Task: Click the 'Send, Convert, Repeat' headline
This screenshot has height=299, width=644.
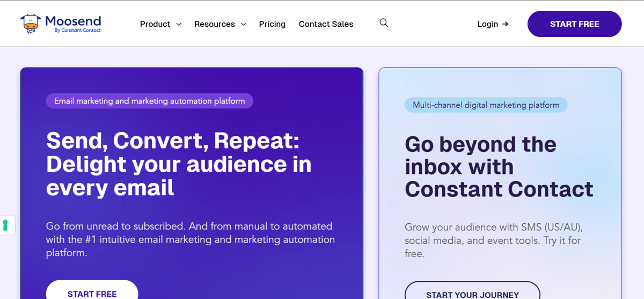Action: coord(179,164)
